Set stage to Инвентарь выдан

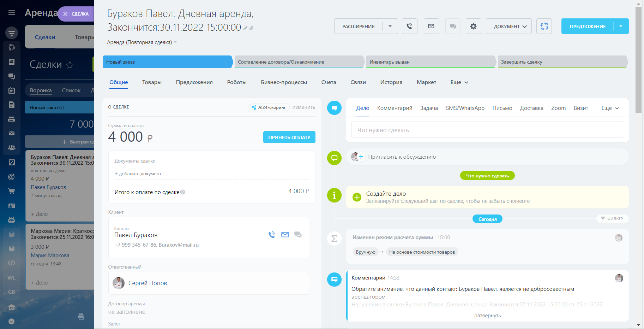tap(430, 62)
